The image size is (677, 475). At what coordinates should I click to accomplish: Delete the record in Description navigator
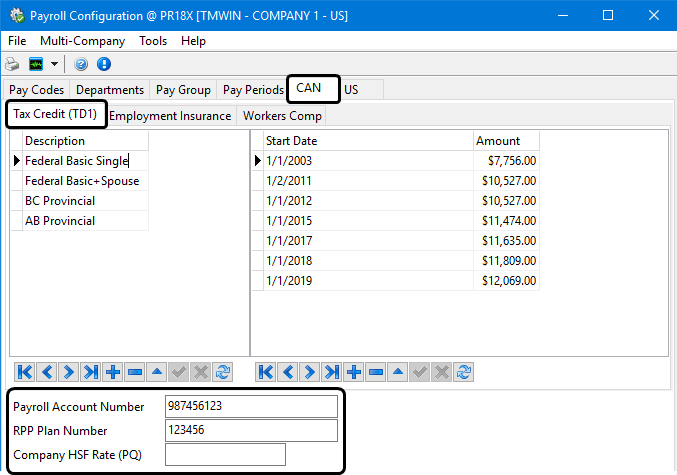point(135,372)
